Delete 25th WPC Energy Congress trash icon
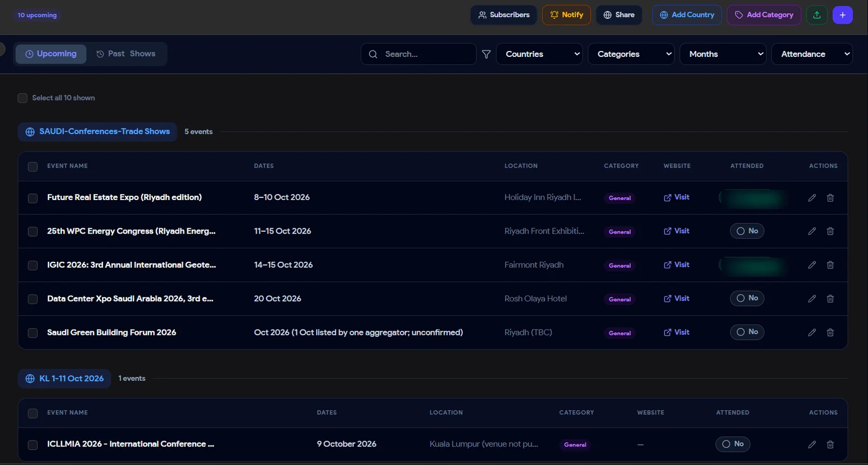This screenshot has width=868, height=465. 830,231
